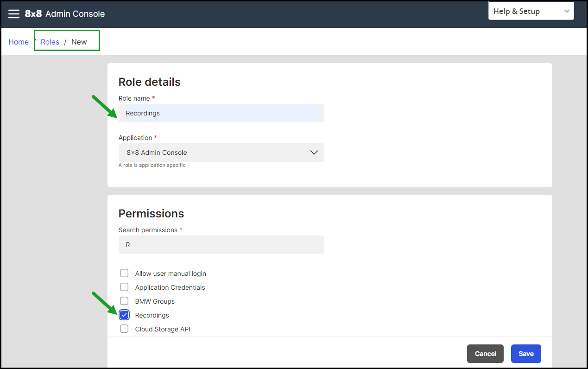Click the "Allow user manual login" label

click(x=171, y=274)
